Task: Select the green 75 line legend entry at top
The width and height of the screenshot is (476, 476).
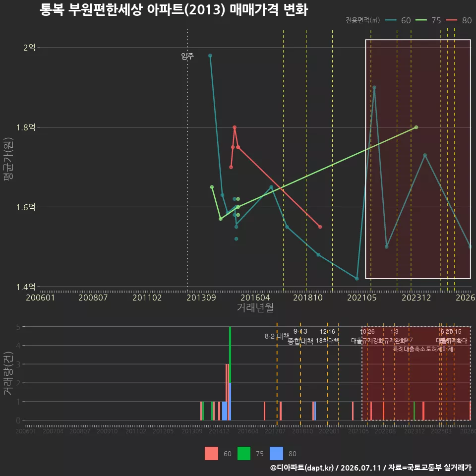Action: pyautogui.click(x=428, y=20)
